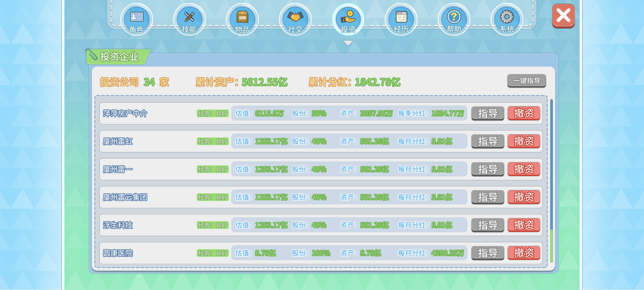Click 经营 良好 badge of 浮生科技
This screenshot has width=644, height=290.
[213, 226]
